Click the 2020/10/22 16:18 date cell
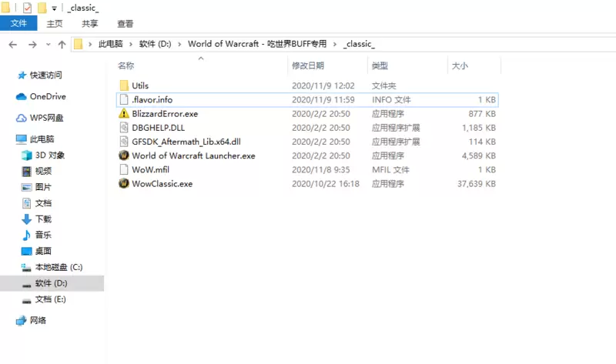The width and height of the screenshot is (616, 364). pyautogui.click(x=325, y=184)
